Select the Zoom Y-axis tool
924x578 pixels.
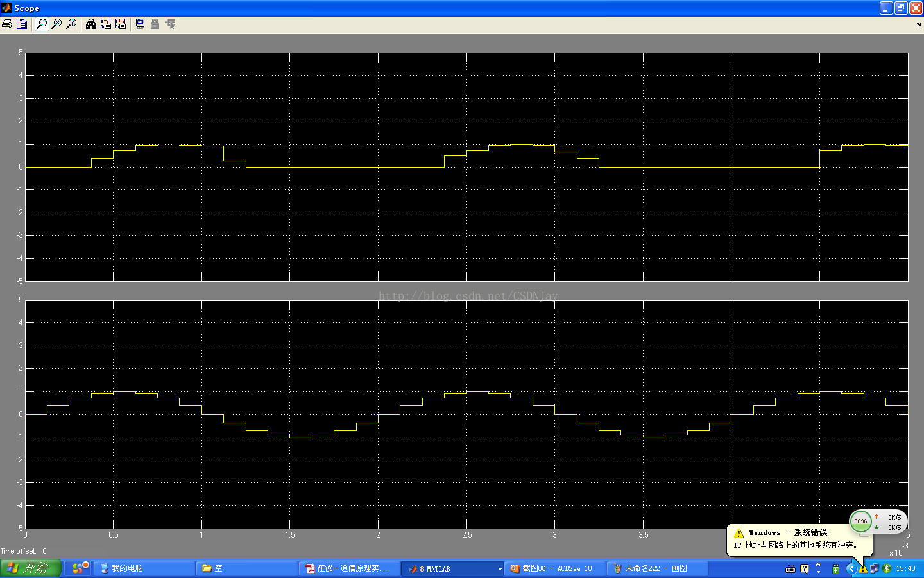(71, 24)
